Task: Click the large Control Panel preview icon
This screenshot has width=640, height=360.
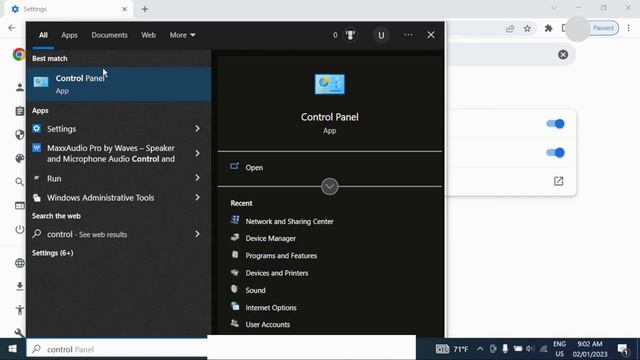Action: 330,84
